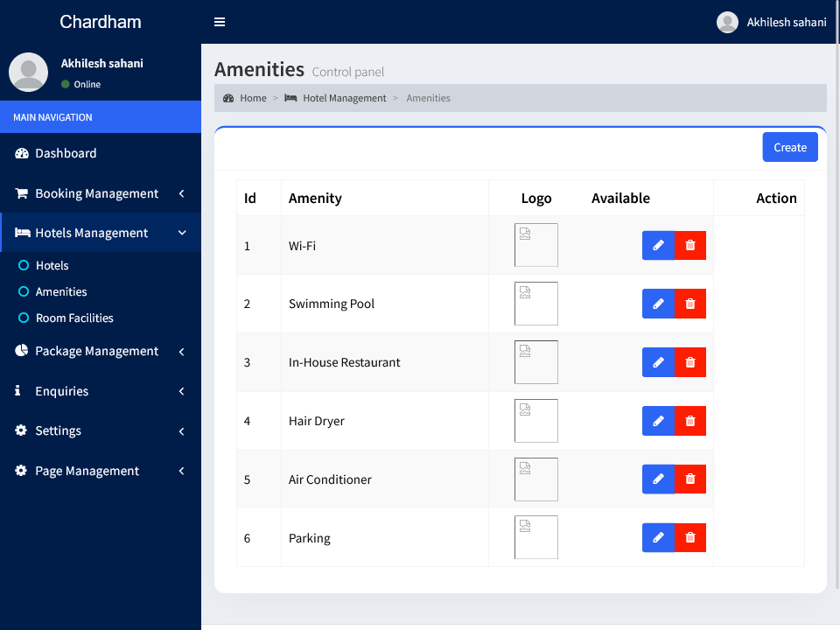Click trash icon for Hair Dryer row
Viewport: 840px width, 630px height.
690,421
